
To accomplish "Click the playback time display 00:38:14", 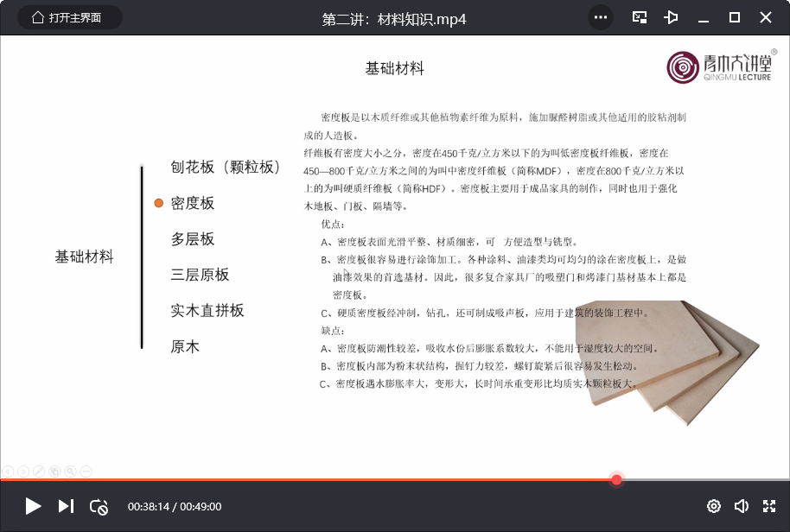I will (x=149, y=507).
